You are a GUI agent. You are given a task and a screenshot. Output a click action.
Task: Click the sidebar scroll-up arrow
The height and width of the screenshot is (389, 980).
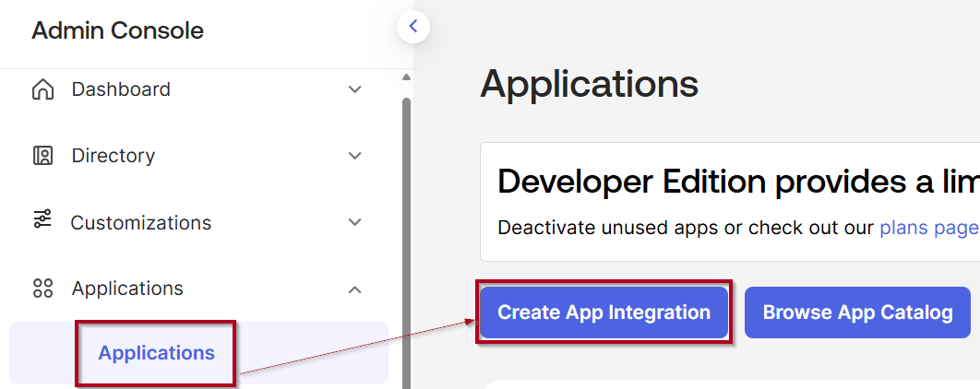(x=406, y=77)
